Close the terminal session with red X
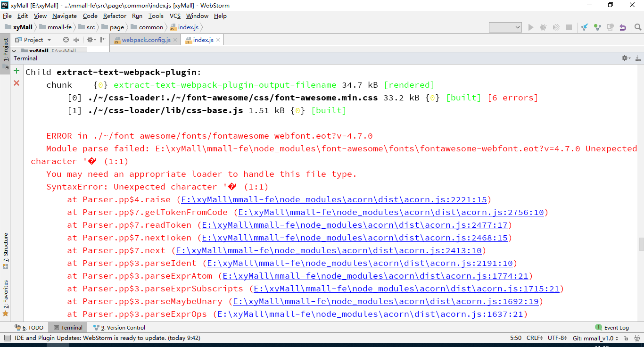This screenshot has width=644, height=347. pos(17,83)
